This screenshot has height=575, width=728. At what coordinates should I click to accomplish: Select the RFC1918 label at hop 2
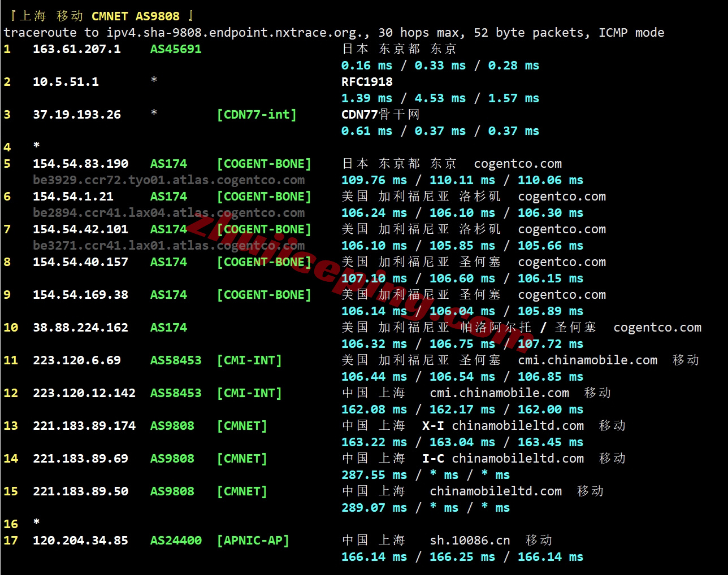tap(367, 82)
